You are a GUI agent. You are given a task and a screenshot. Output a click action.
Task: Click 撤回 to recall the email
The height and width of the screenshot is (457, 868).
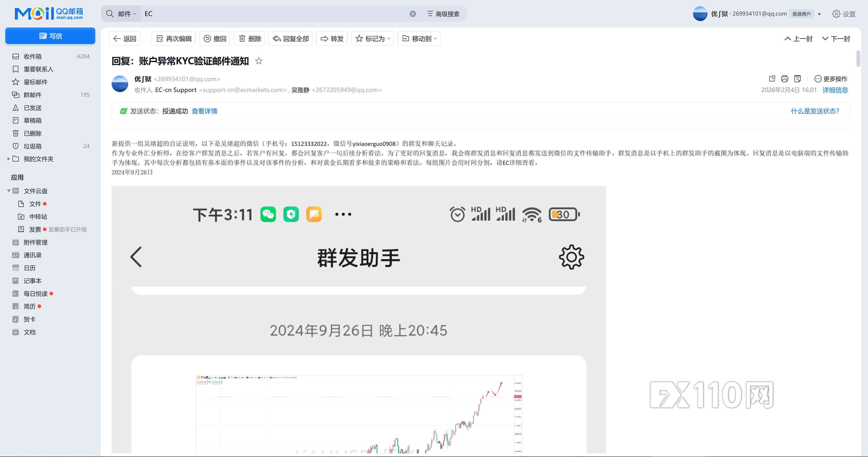(215, 38)
